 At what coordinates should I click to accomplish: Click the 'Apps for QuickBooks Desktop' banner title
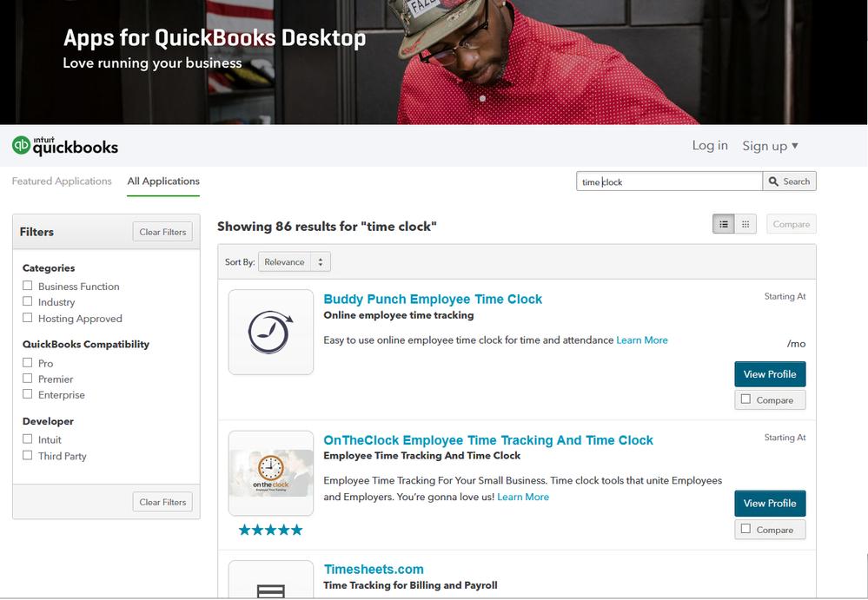tap(215, 38)
